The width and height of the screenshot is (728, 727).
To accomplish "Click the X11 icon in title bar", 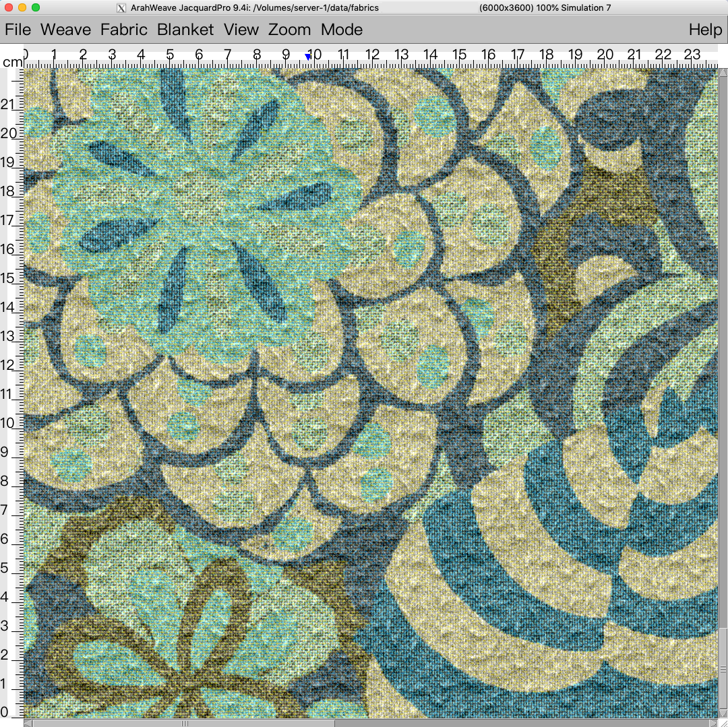I will click(121, 8).
